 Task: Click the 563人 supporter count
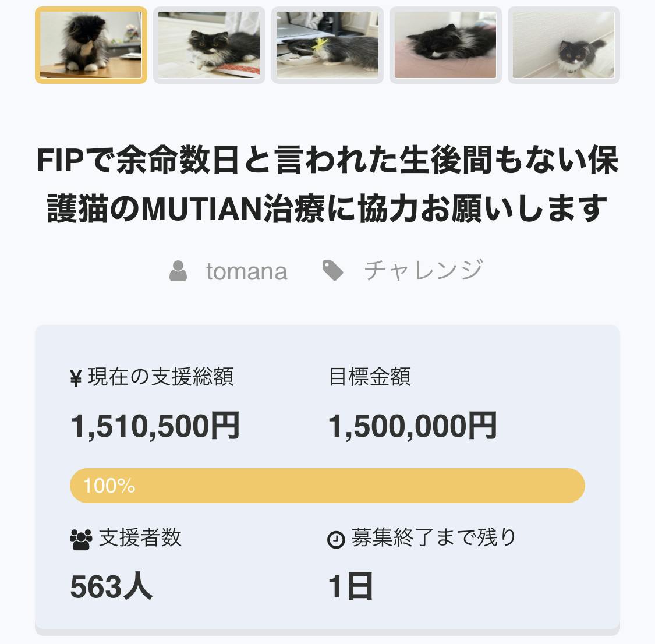[x=111, y=586]
